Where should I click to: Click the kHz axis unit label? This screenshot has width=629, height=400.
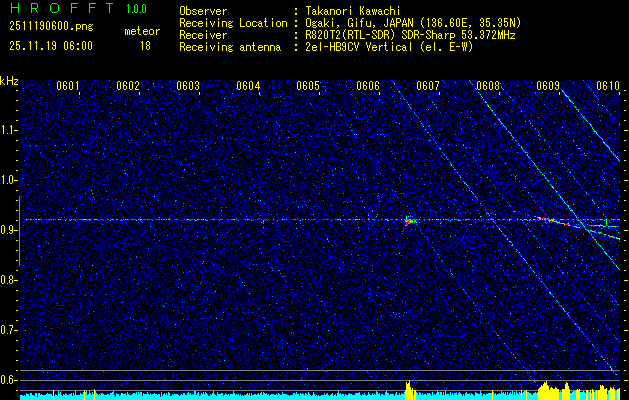[9, 81]
